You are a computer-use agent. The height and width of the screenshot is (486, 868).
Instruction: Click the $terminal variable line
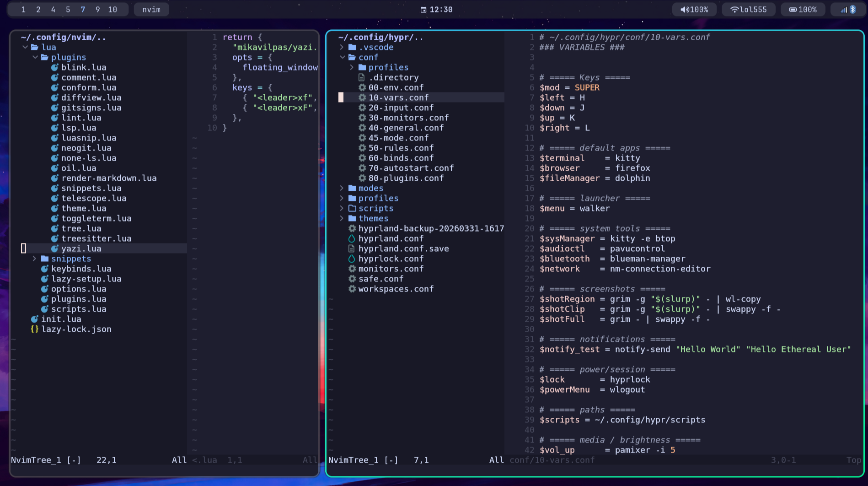pyautogui.click(x=590, y=158)
